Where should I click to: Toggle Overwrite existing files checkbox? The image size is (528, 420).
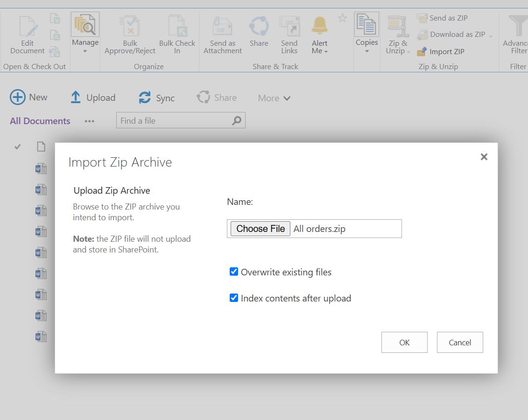click(x=234, y=272)
